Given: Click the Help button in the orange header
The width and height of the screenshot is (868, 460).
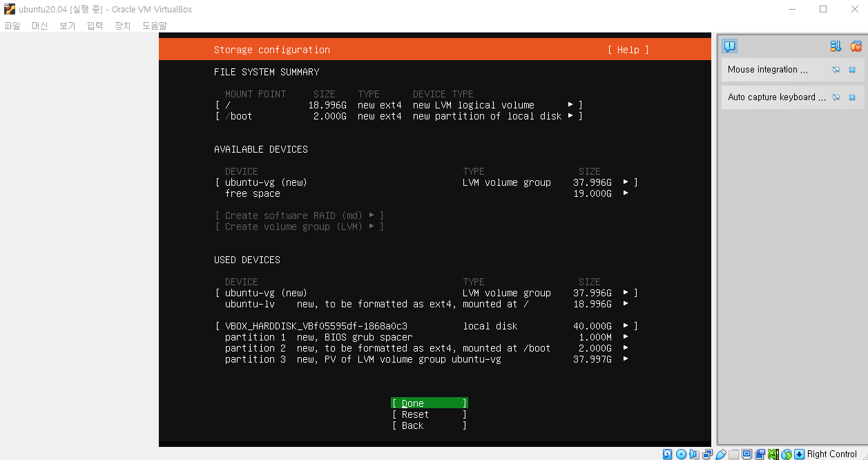Looking at the screenshot, I should (x=628, y=50).
